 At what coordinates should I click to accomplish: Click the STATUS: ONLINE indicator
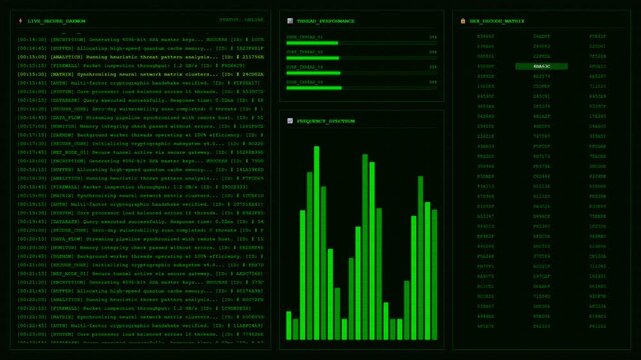pos(241,20)
